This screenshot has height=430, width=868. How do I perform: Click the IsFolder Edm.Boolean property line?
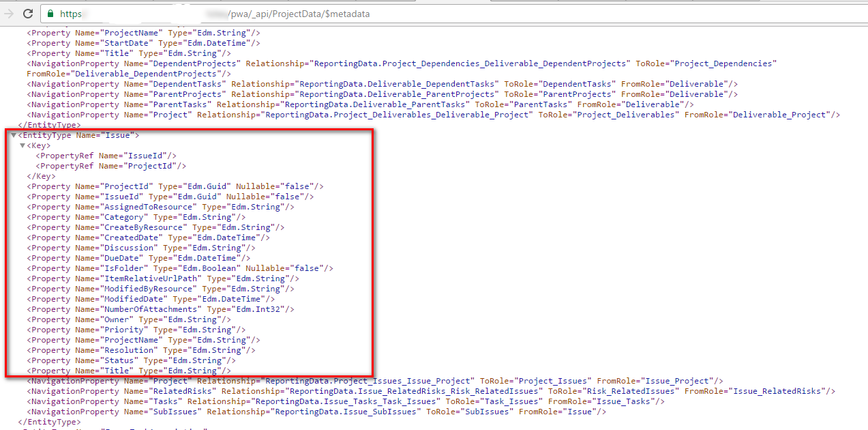[x=180, y=268]
